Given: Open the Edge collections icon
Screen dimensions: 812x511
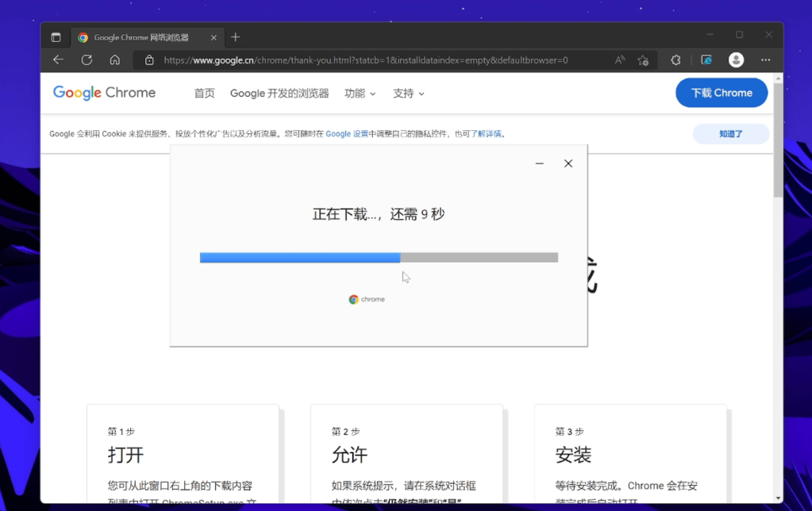Looking at the screenshot, I should 706,60.
